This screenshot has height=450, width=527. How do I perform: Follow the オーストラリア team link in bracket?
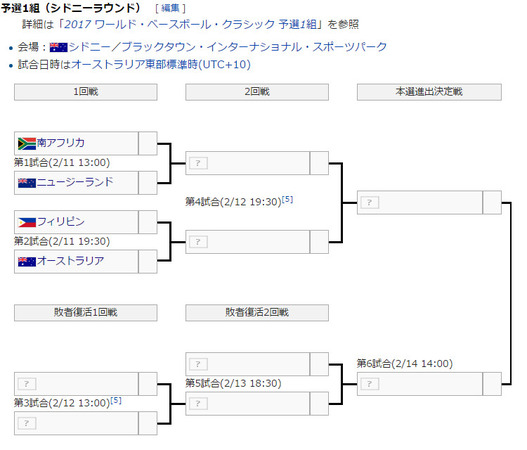click(70, 261)
